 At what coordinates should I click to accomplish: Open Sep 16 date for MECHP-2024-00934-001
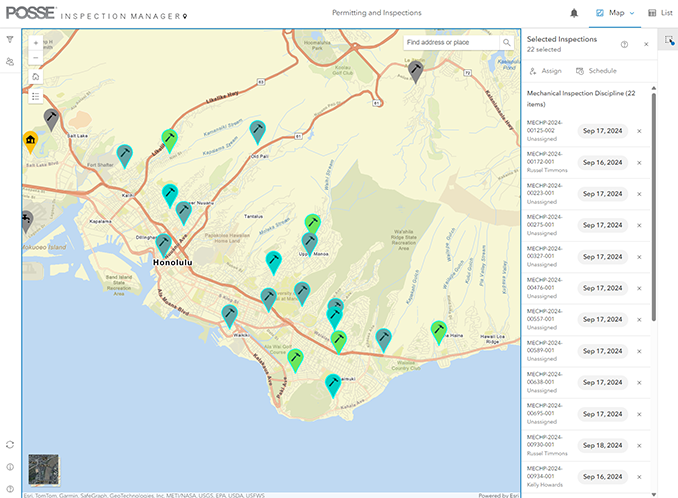coord(602,477)
